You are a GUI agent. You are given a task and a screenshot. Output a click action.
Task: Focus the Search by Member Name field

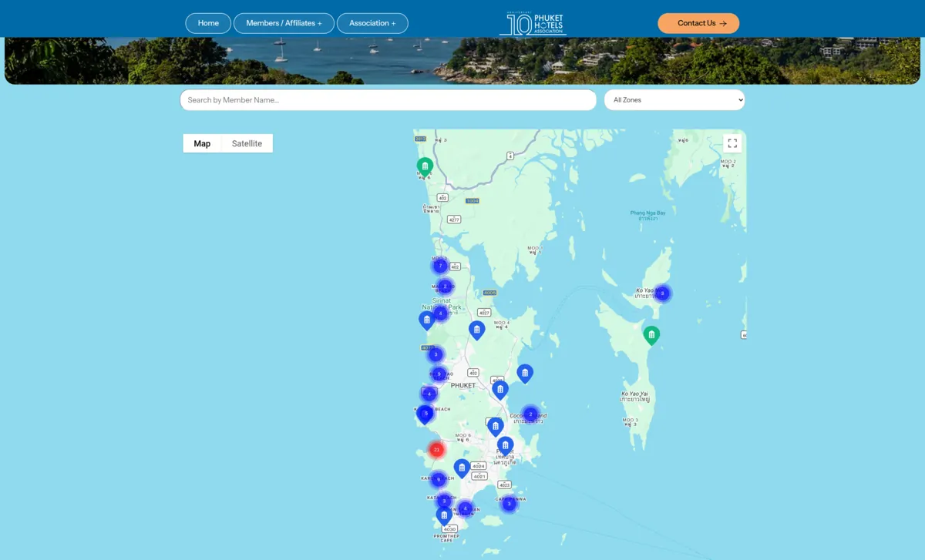pyautogui.click(x=388, y=100)
